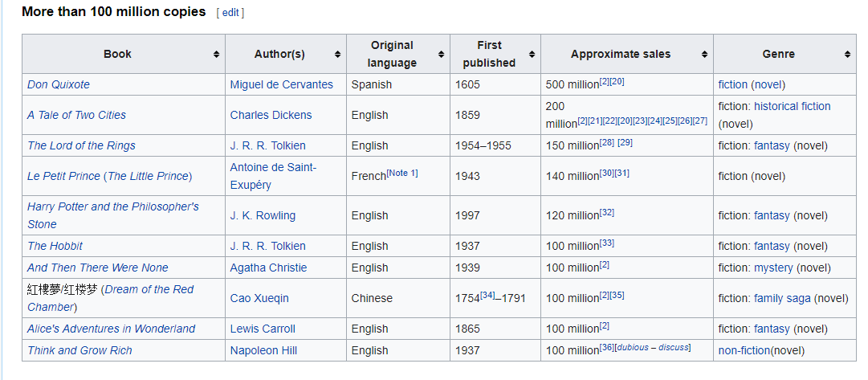This screenshot has height=380, width=868.
Task: Open the Le Petit Prince link
Action: [x=63, y=176]
